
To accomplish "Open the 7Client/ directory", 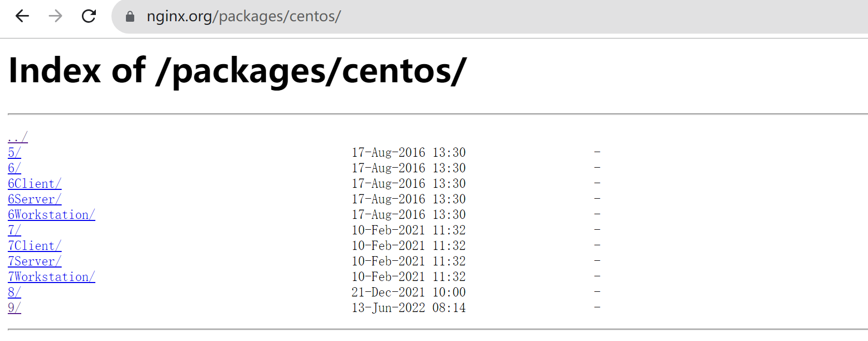I will tap(34, 245).
